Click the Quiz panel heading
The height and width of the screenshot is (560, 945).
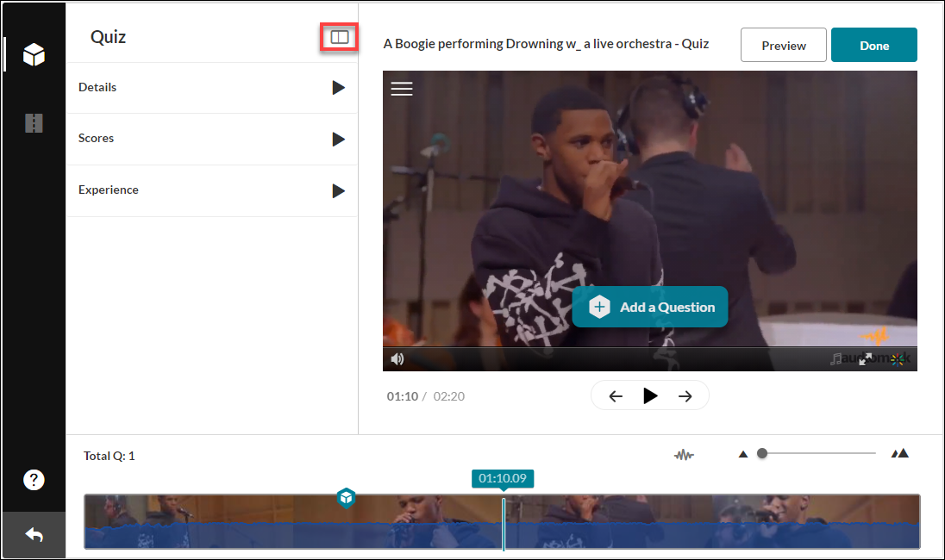click(x=108, y=37)
